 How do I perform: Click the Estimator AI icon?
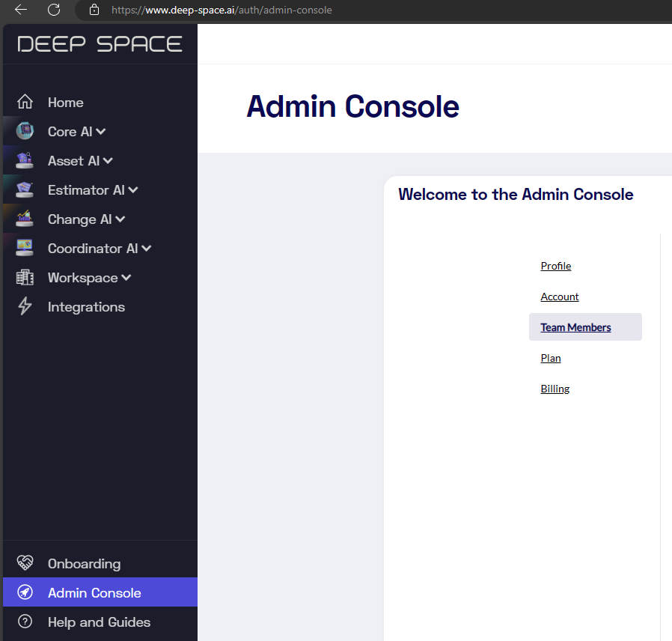click(x=25, y=189)
